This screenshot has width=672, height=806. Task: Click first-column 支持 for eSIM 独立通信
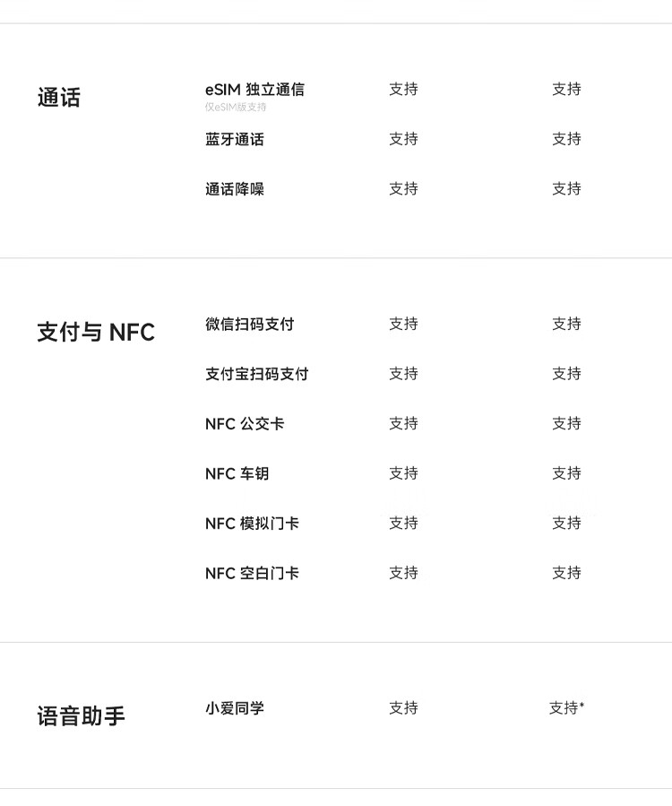pyautogui.click(x=403, y=89)
